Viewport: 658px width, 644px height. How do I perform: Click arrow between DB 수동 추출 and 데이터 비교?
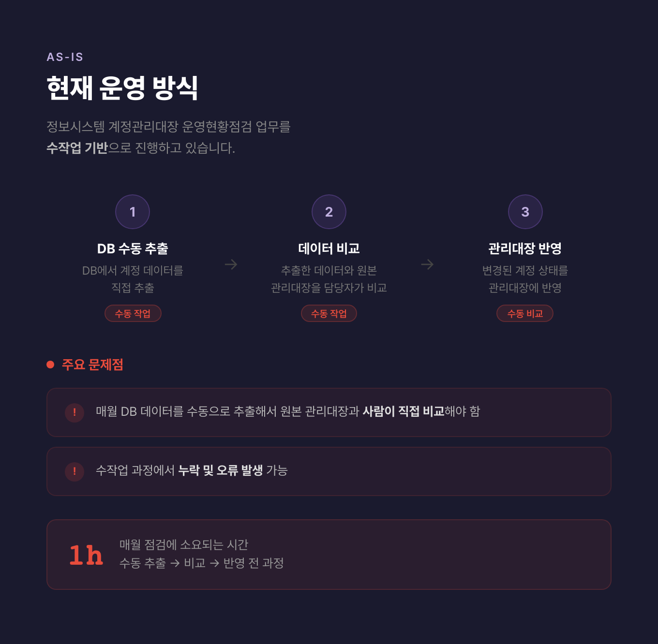231,264
